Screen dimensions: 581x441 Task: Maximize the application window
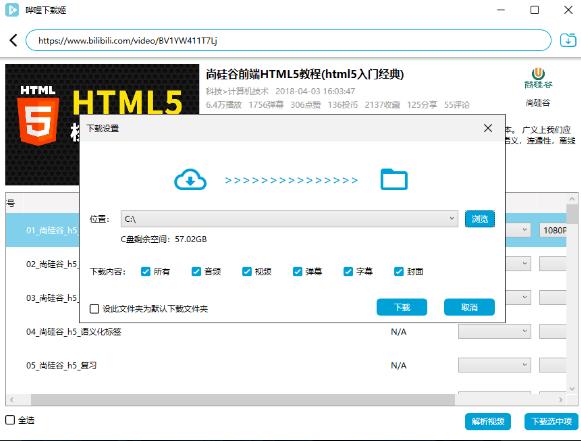tap(534, 10)
